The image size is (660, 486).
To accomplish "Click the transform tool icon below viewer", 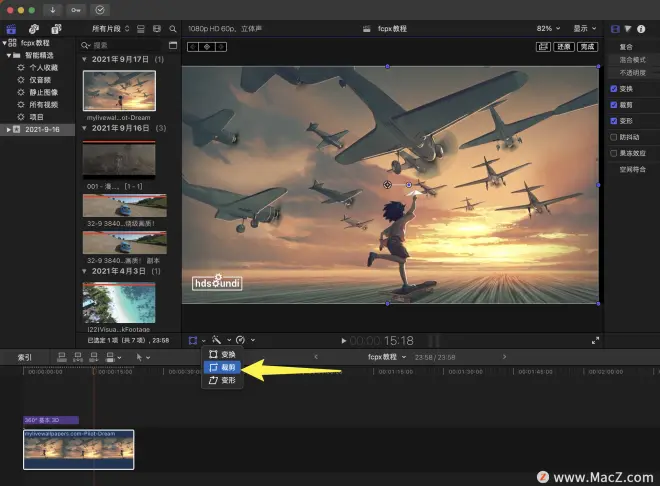I will [193, 340].
